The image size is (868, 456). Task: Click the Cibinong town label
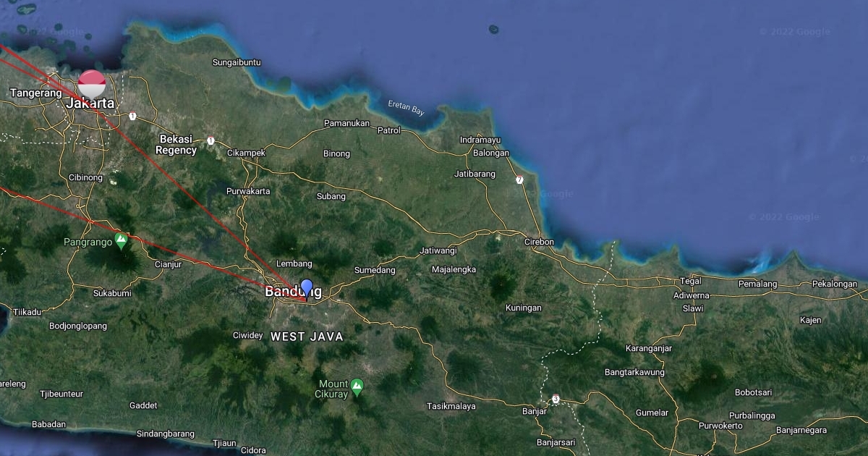[85, 177]
